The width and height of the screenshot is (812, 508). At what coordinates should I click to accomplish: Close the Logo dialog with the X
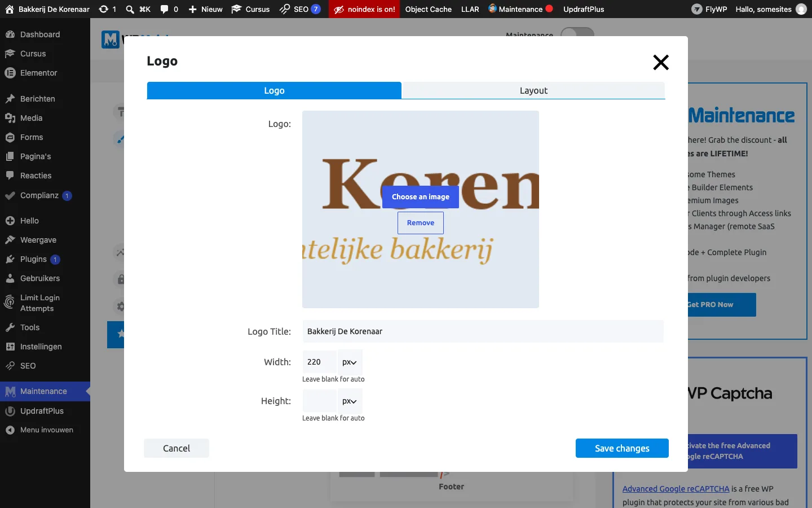661,62
